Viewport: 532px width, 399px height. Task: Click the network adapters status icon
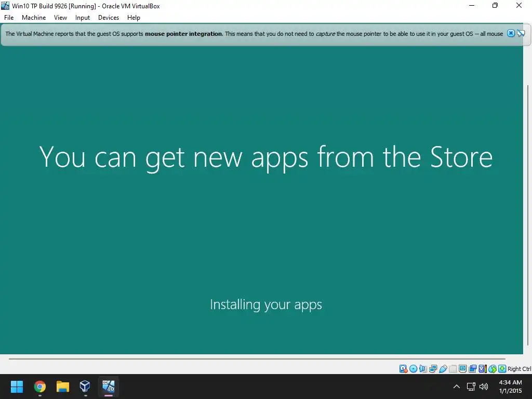(433, 369)
